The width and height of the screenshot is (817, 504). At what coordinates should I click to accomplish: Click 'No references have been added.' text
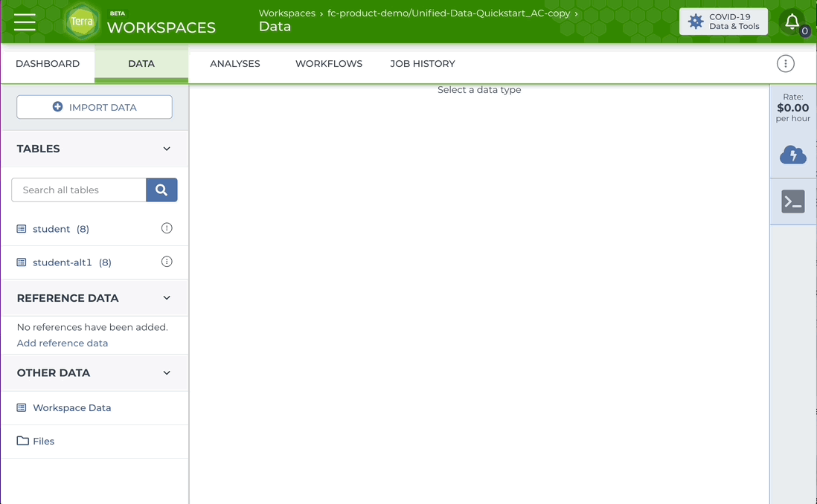coord(92,327)
